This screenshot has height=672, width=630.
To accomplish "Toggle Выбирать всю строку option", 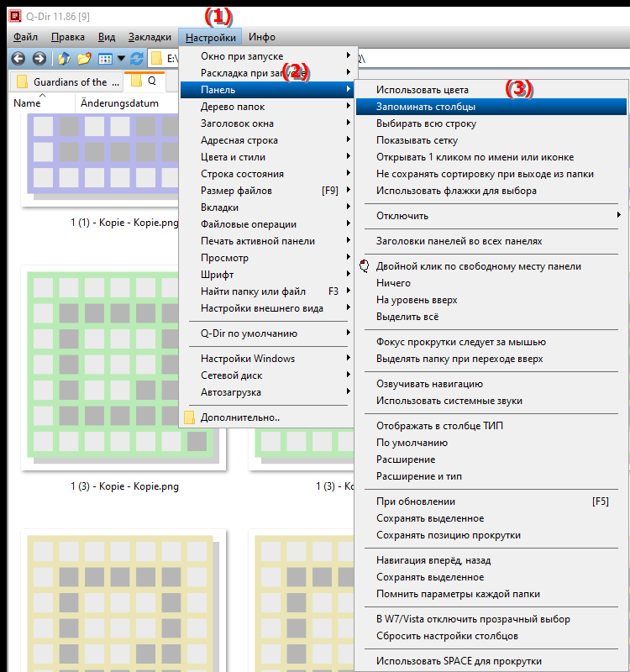I will tap(491, 123).
